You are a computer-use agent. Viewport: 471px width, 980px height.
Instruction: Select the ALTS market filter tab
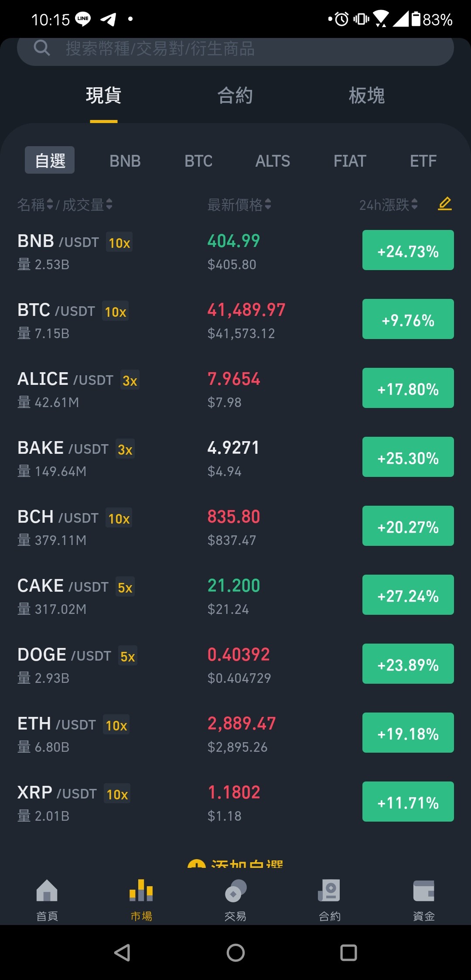[x=273, y=161]
